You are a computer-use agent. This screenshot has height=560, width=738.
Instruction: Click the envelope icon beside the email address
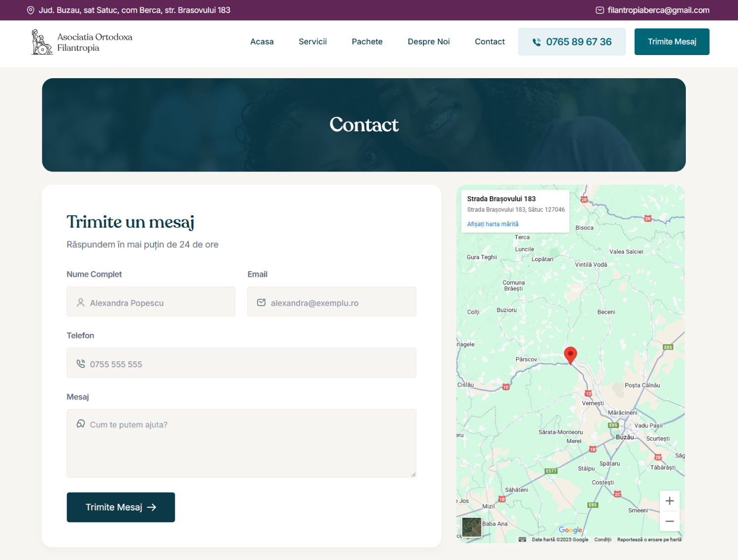click(600, 10)
